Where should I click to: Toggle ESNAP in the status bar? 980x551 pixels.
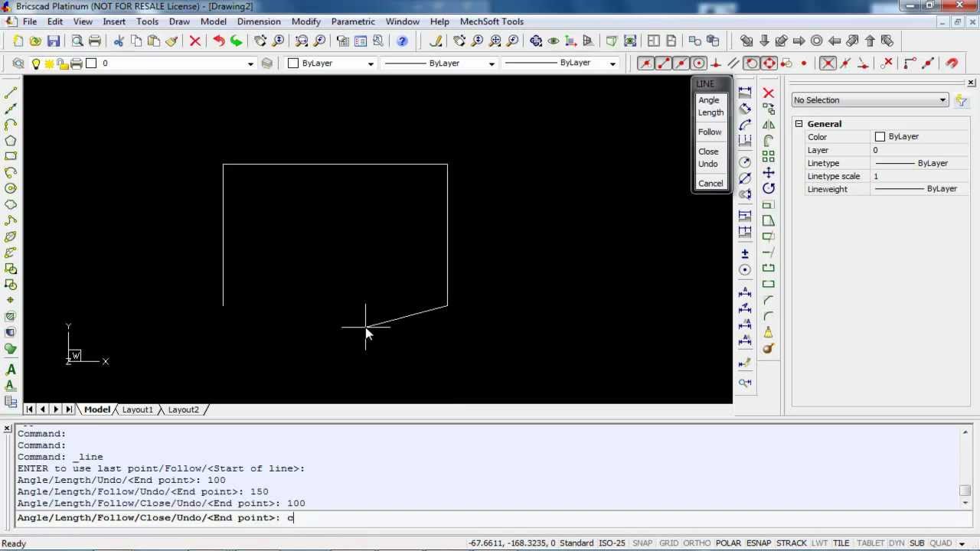tap(759, 543)
